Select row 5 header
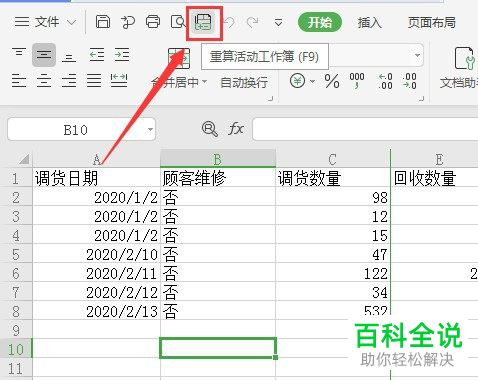 [x=16, y=255]
